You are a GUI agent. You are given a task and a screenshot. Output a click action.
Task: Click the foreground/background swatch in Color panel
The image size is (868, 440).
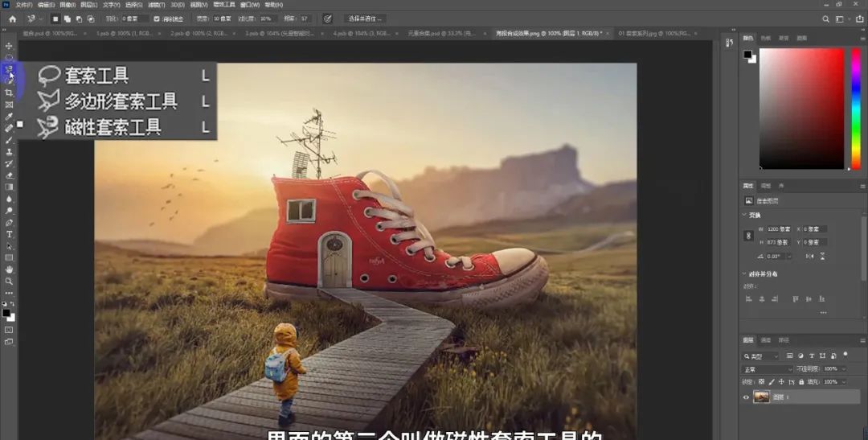(x=750, y=56)
